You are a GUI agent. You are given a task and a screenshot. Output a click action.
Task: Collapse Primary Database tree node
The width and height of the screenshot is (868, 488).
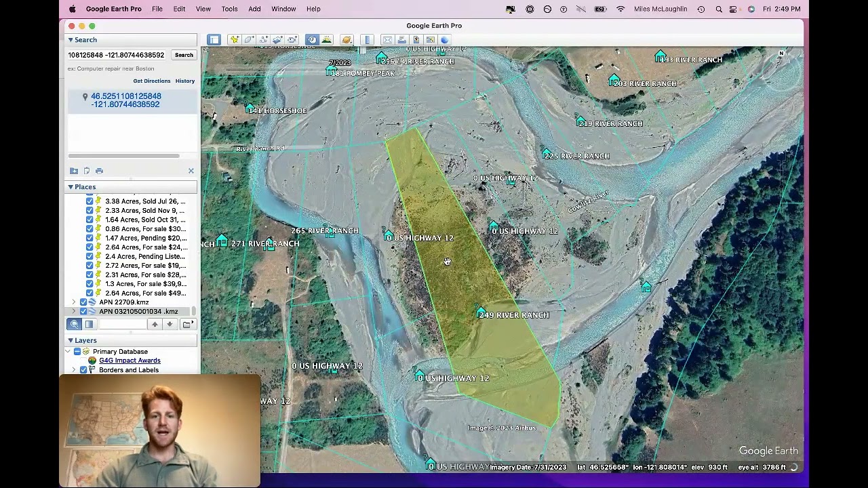(68, 352)
